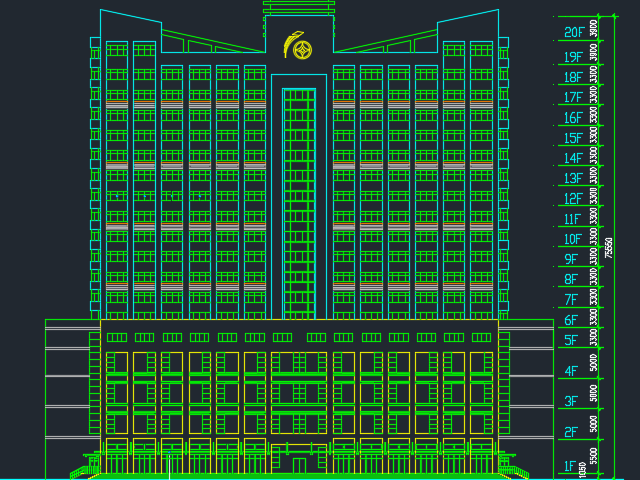Click the 1F floor level label

[569, 466]
